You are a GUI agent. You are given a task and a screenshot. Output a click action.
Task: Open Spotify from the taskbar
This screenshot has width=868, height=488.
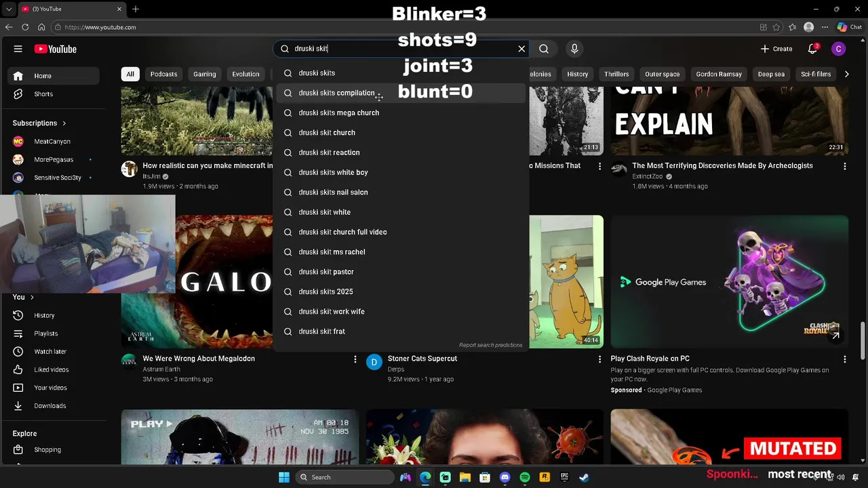(x=524, y=477)
